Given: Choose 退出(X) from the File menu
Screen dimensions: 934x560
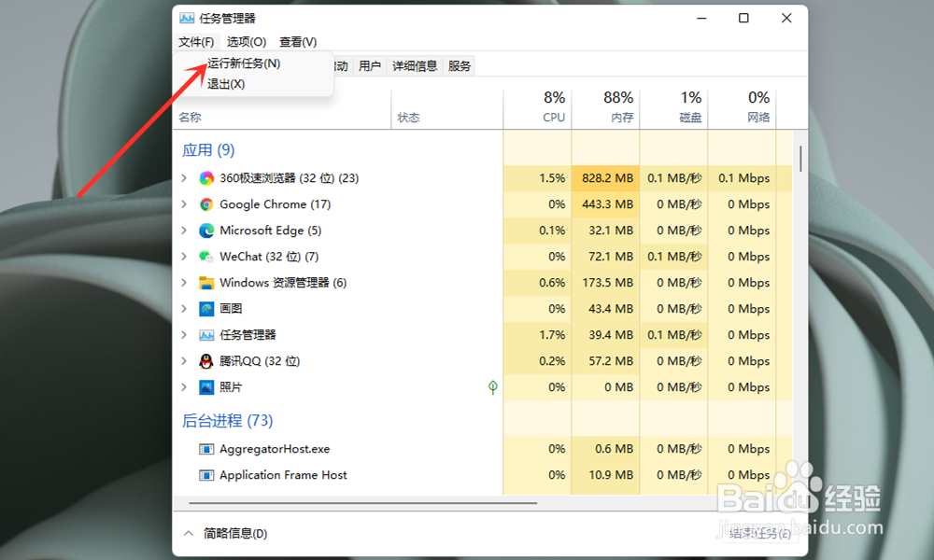Looking at the screenshot, I should [226, 84].
